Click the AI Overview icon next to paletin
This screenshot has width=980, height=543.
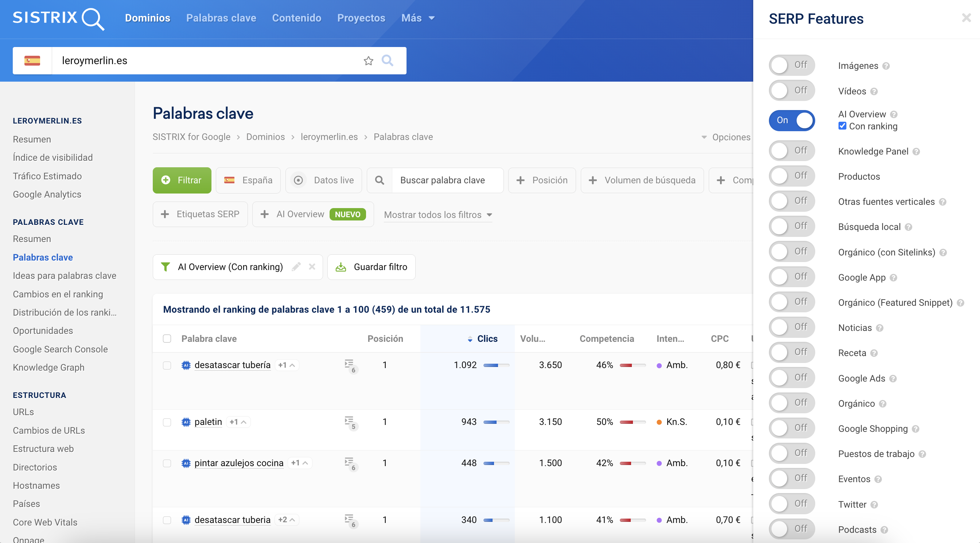(x=186, y=422)
